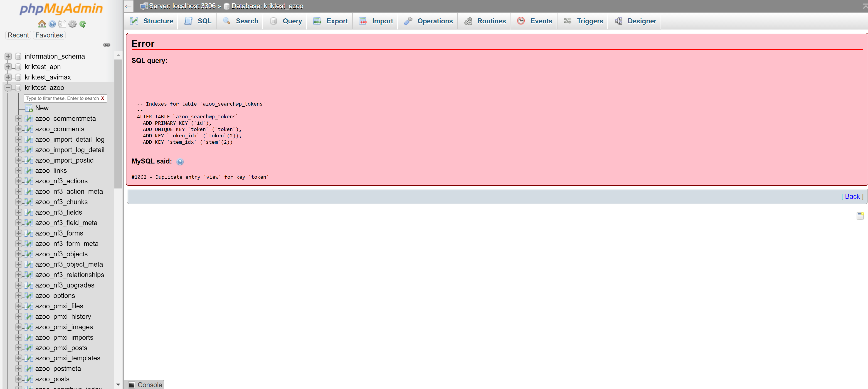Open the azoo_pmxi_imports table
868x389 pixels.
(x=64, y=337)
